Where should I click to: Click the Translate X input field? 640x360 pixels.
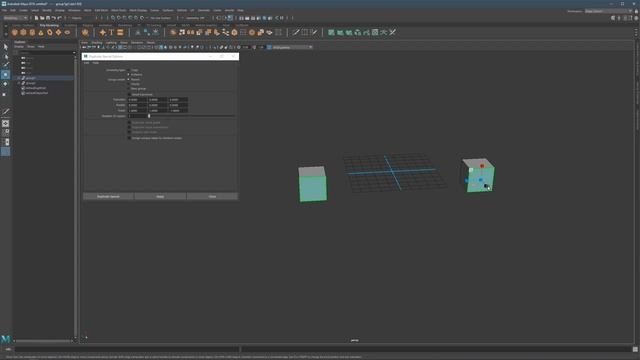click(x=137, y=100)
